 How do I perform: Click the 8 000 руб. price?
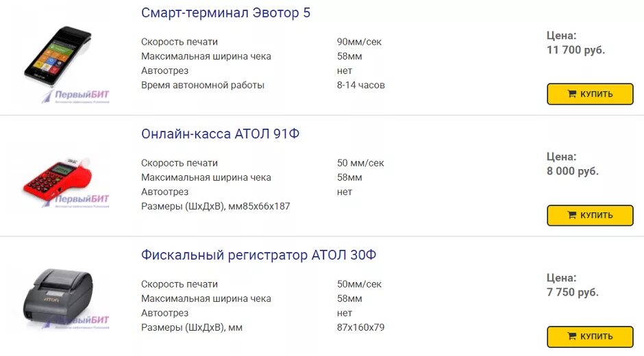click(573, 171)
